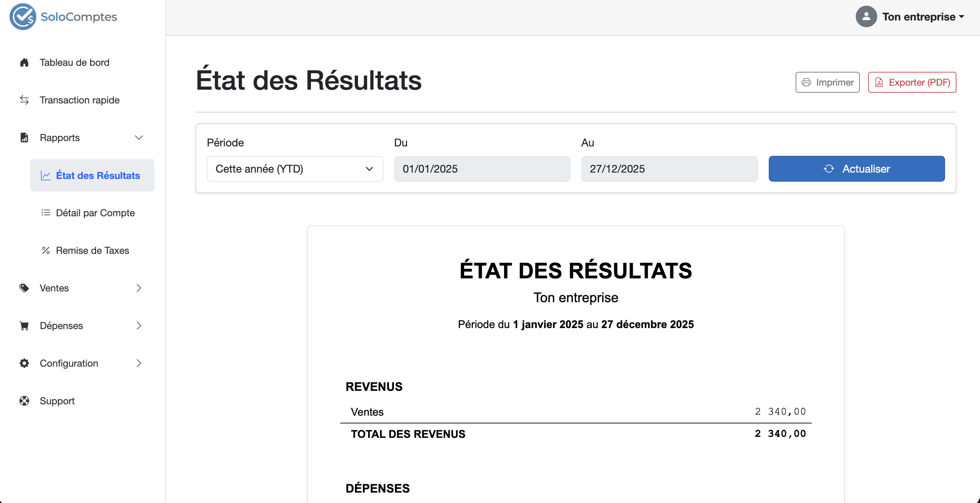The width and height of the screenshot is (980, 503).
Task: Click the Exporter (PDF) button
Action: 911,83
